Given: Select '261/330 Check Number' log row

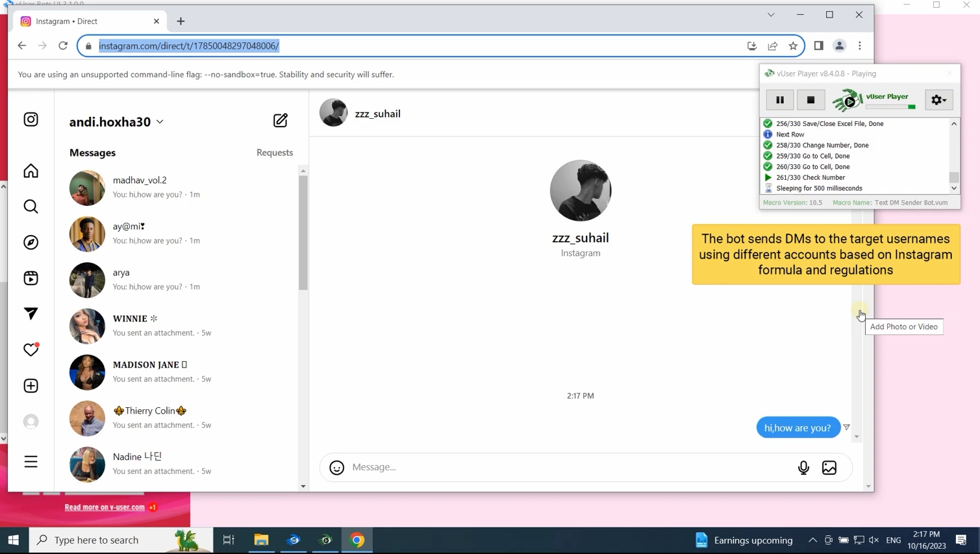Looking at the screenshot, I should click(855, 177).
